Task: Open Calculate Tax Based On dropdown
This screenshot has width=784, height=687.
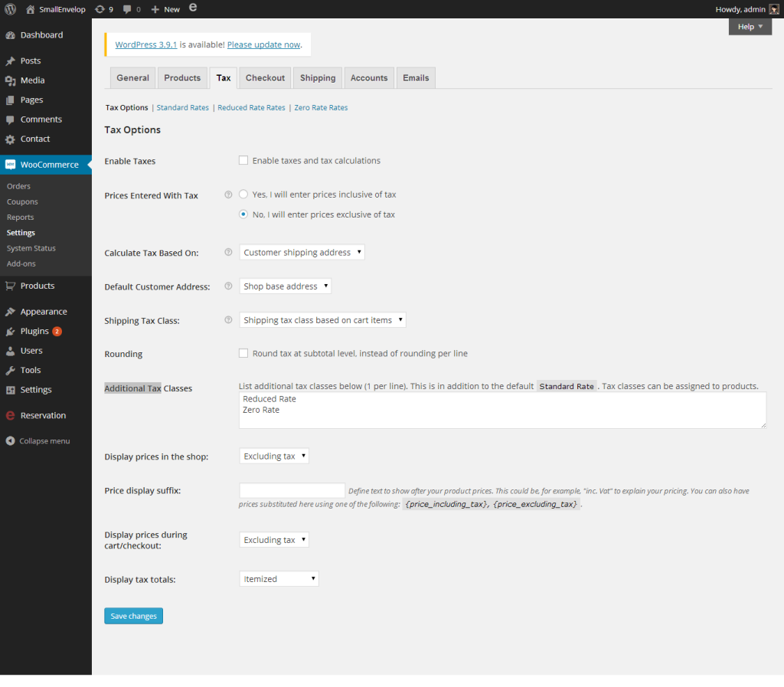Action: point(302,252)
